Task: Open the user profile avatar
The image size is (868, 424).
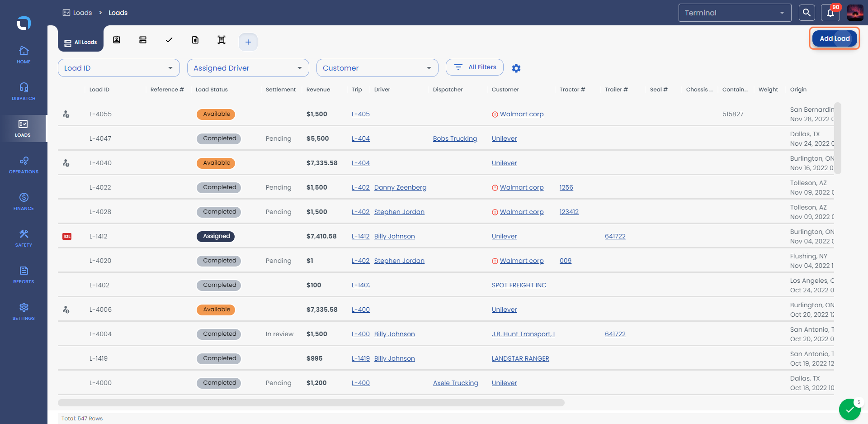Action: tap(855, 13)
